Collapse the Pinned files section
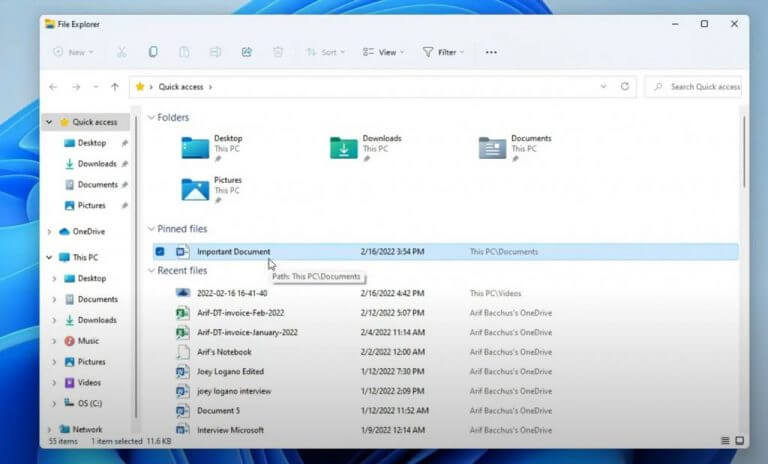768x464 pixels. 151,229
